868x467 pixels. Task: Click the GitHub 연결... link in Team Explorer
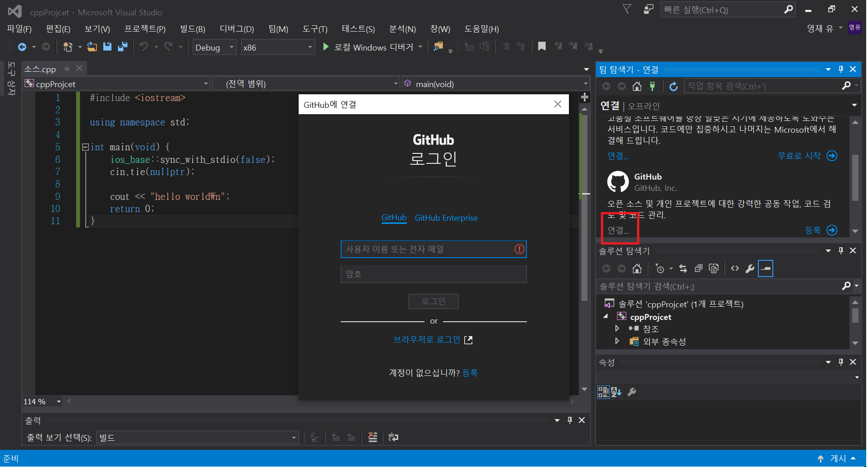click(x=618, y=230)
